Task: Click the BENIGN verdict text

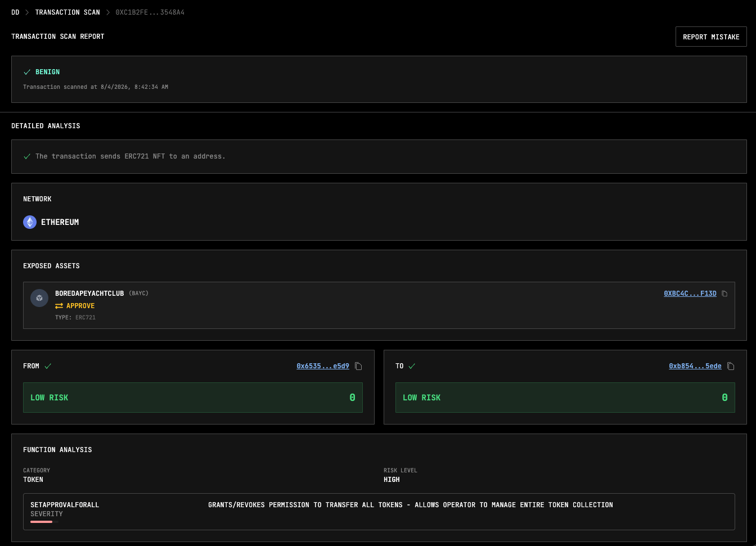Action: [x=47, y=72]
